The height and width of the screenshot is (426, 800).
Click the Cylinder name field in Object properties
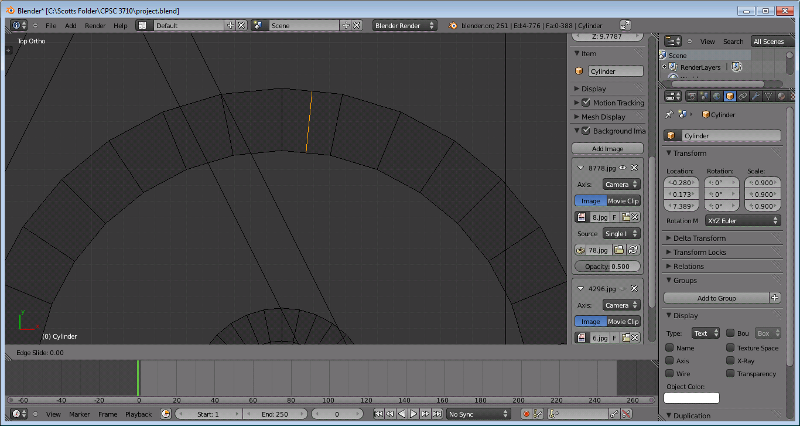(730, 136)
